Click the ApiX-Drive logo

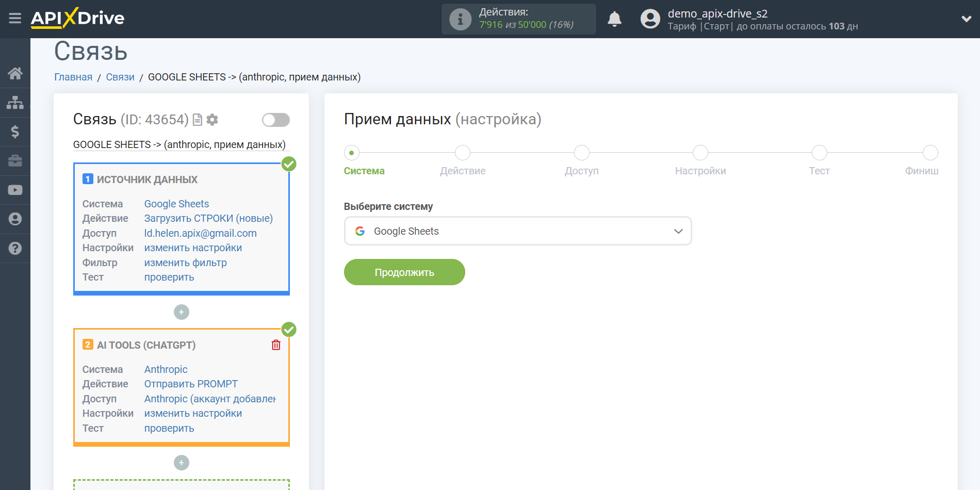click(77, 18)
